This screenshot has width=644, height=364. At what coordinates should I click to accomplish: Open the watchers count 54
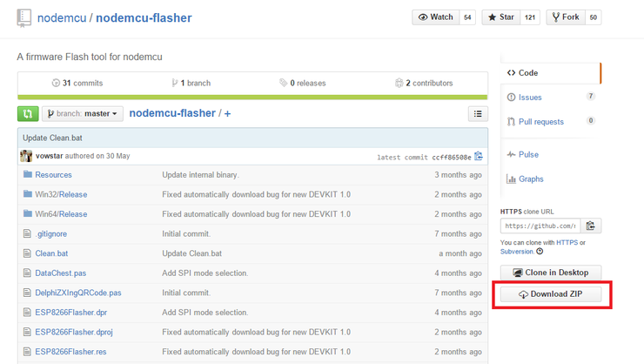[x=467, y=17]
